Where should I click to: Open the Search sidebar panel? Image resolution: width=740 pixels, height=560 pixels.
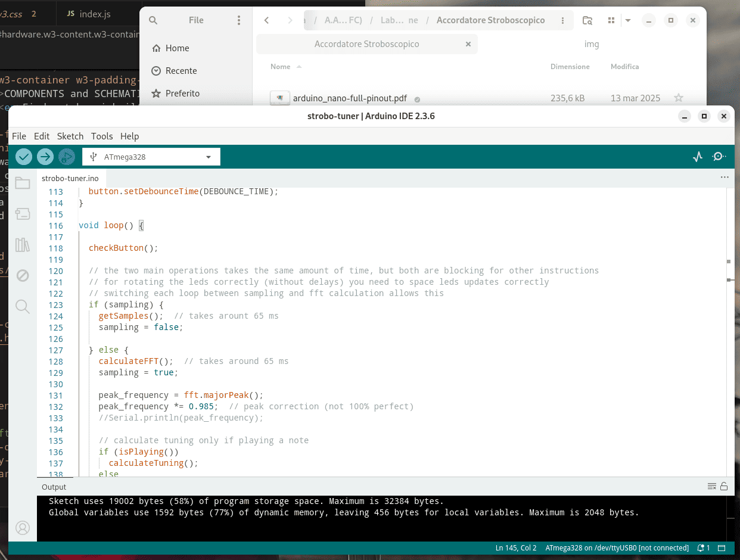point(23,306)
